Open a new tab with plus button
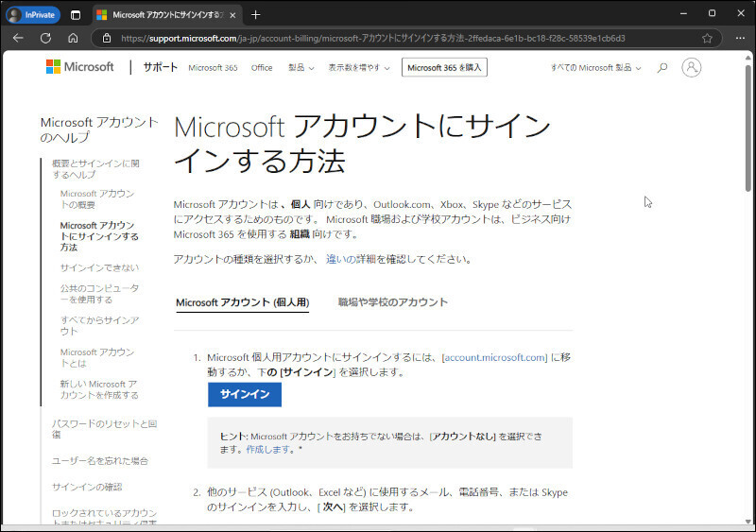This screenshot has height=532, width=756. (256, 15)
